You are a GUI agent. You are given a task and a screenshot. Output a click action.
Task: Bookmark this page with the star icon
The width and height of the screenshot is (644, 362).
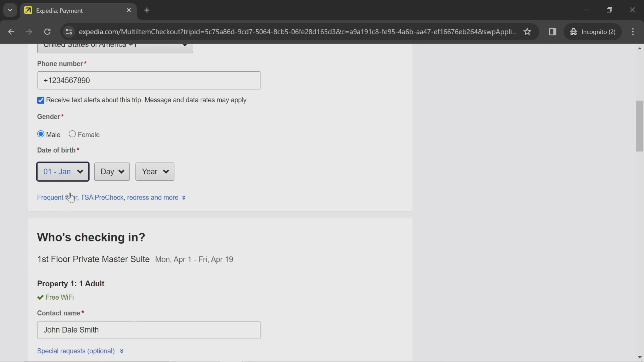click(x=527, y=32)
